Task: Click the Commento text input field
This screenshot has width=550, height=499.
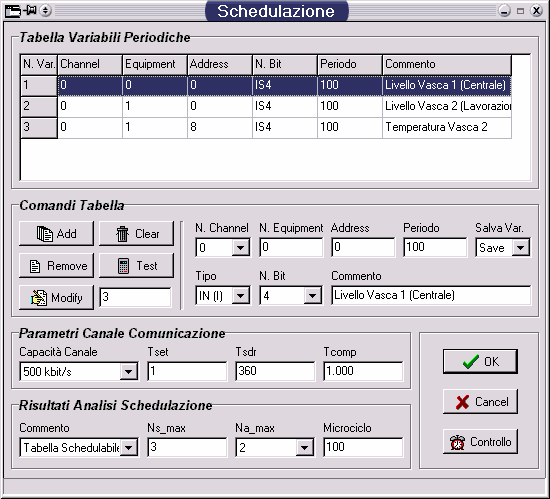Action: (431, 295)
